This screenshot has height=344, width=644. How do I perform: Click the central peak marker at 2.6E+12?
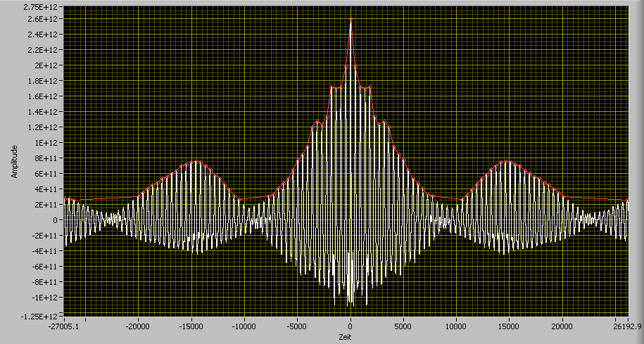click(351, 19)
